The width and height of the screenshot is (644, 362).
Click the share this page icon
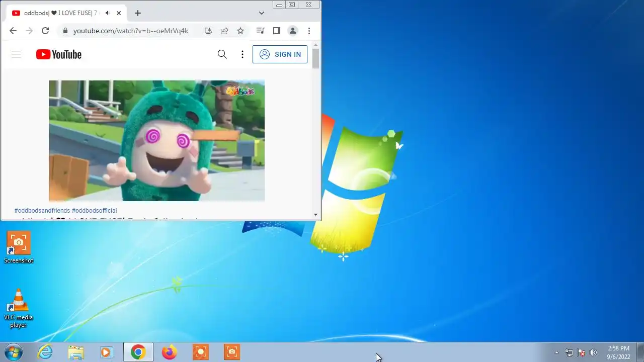(x=224, y=31)
